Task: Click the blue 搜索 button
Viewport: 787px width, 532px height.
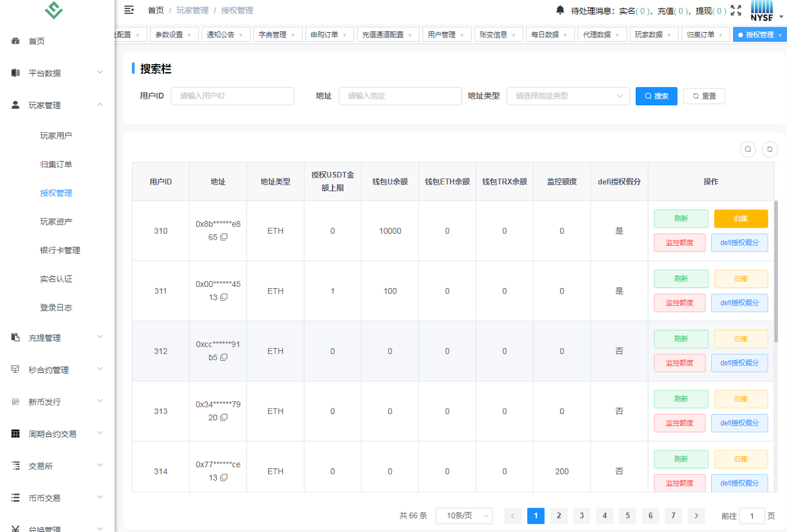Action: tap(656, 96)
